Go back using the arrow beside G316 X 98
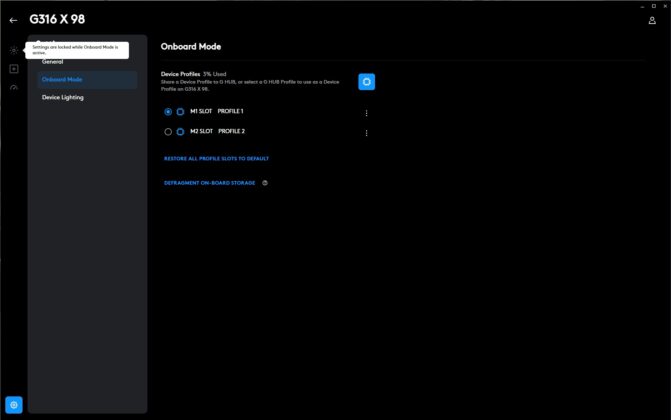Screen dimensions: 671x420 (13, 20)
